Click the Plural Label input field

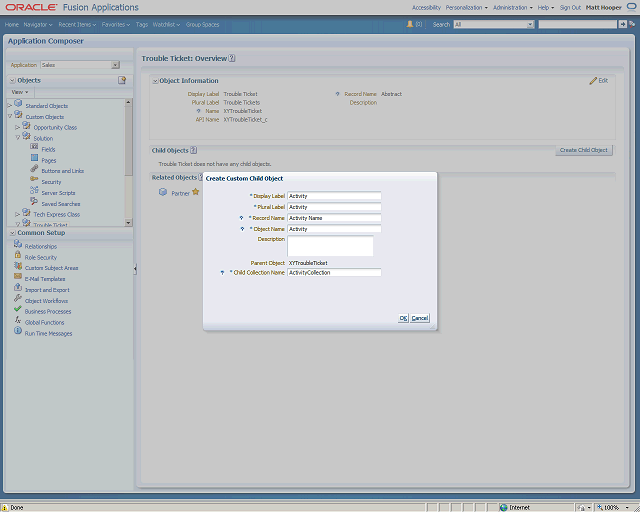pyautogui.click(x=334, y=207)
